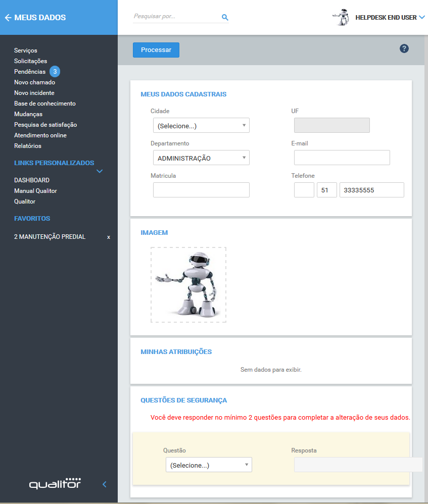
Task: Go to Base de conhecimento
Action: [44, 104]
